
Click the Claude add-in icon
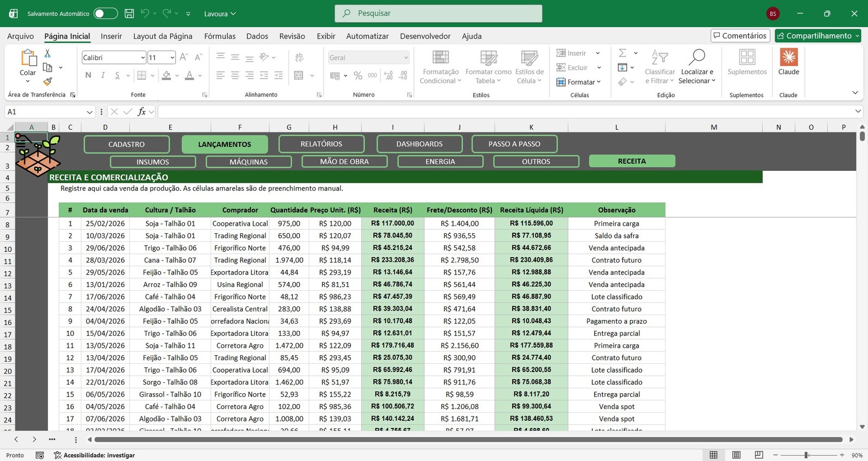(788, 62)
